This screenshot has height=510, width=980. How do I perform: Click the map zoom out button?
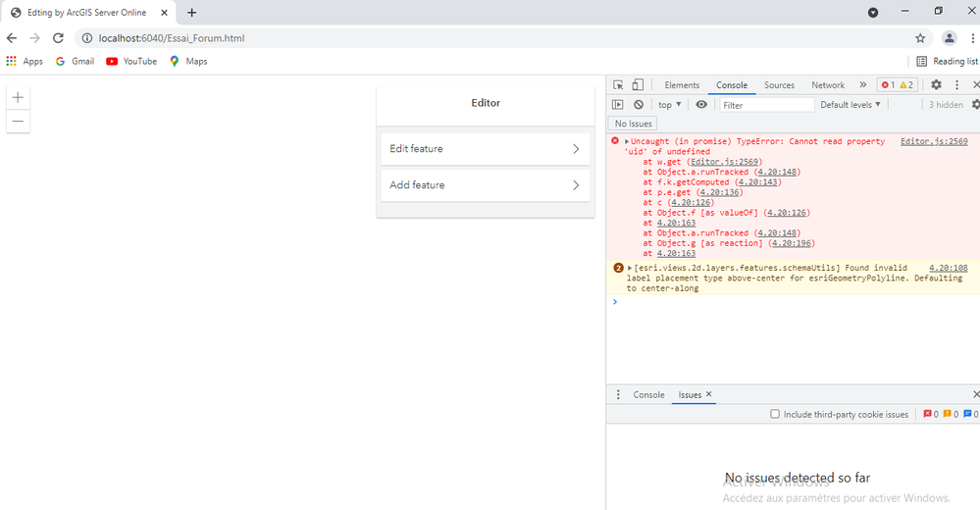[18, 122]
